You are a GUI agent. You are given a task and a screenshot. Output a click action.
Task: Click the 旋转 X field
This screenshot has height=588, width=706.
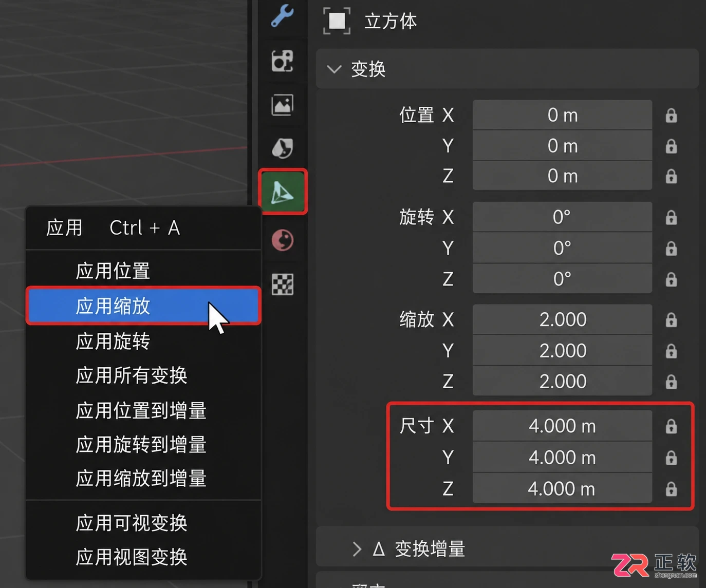click(x=562, y=217)
